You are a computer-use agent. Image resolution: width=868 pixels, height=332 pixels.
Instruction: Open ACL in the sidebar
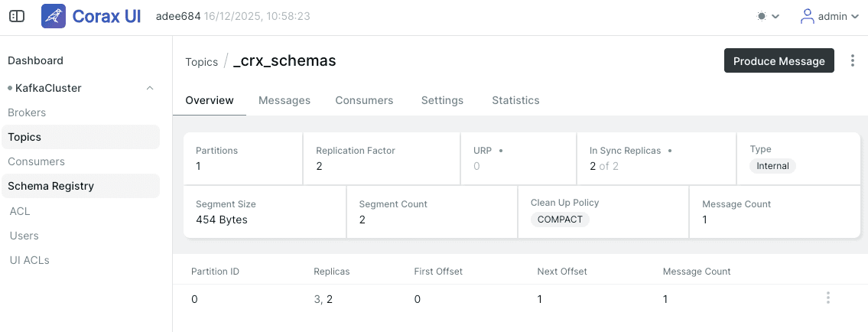pos(20,211)
